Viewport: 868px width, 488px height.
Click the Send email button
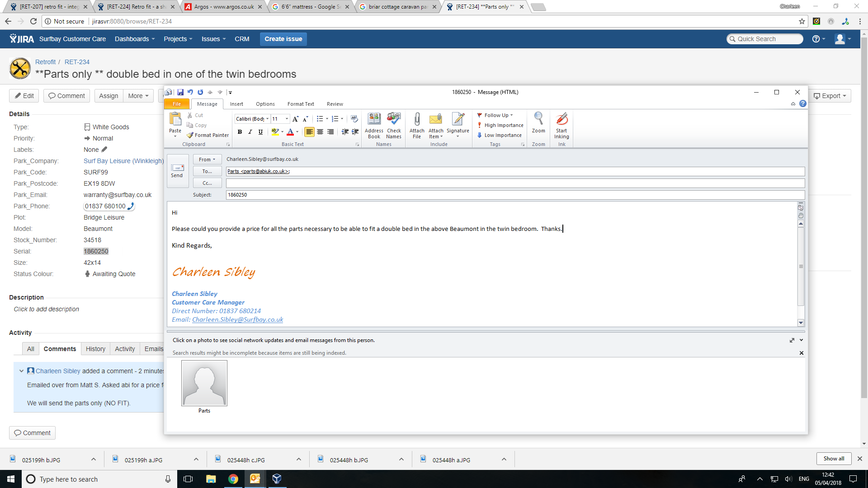point(177,171)
